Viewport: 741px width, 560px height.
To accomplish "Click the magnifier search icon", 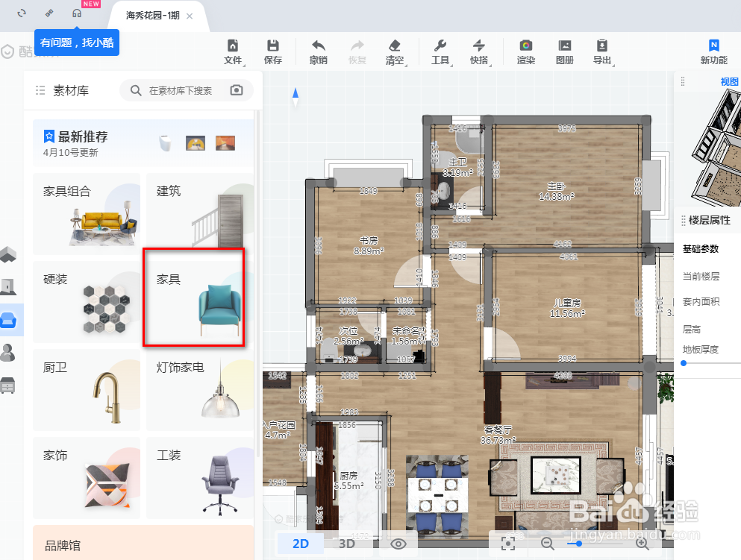I will [136, 90].
